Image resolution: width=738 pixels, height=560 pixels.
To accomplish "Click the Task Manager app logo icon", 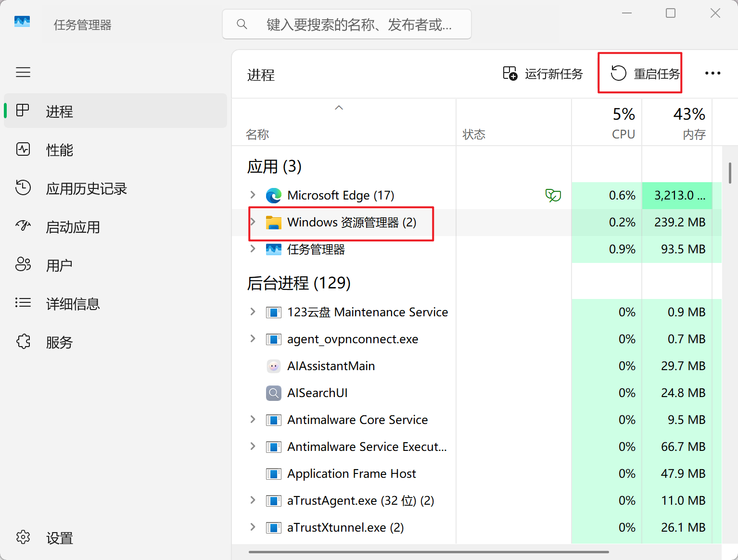I will pyautogui.click(x=22, y=22).
